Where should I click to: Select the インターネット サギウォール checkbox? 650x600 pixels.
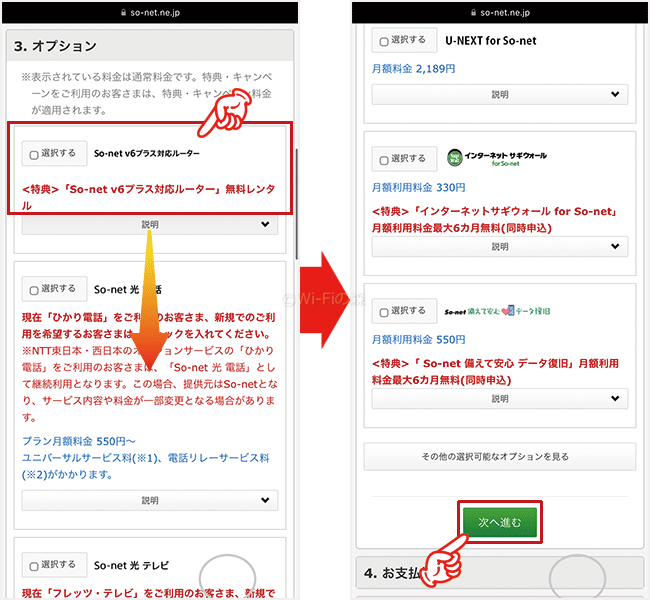384,160
